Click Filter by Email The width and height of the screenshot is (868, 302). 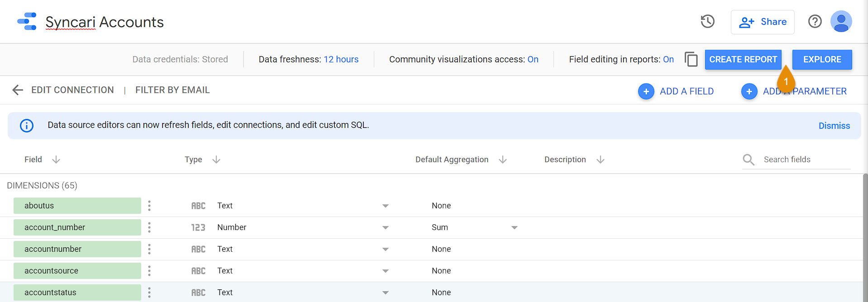tap(172, 90)
